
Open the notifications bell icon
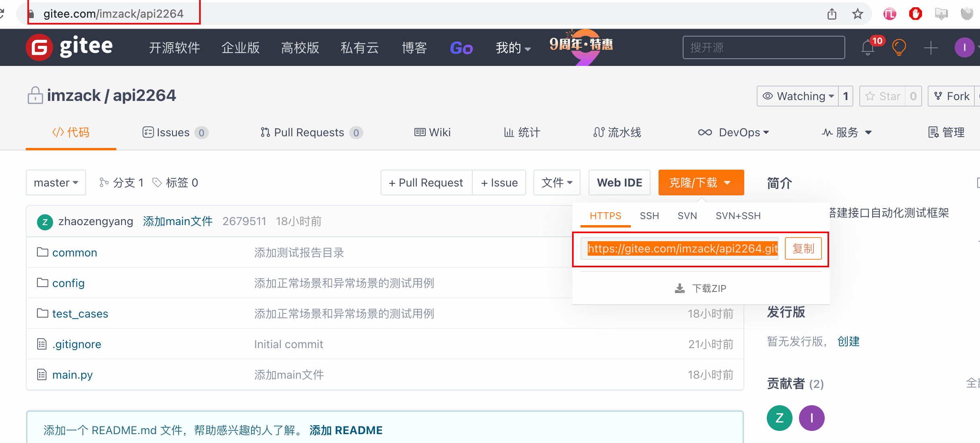[868, 48]
